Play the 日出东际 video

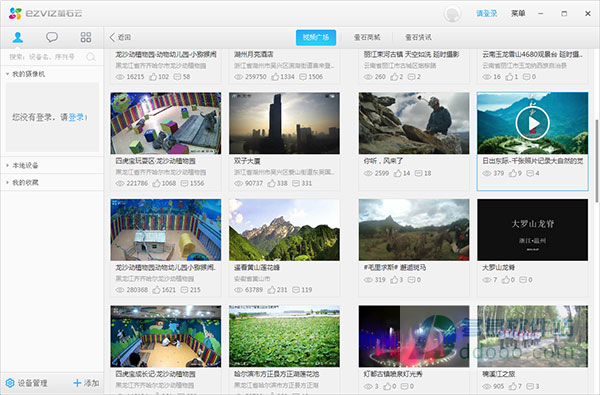click(532, 123)
